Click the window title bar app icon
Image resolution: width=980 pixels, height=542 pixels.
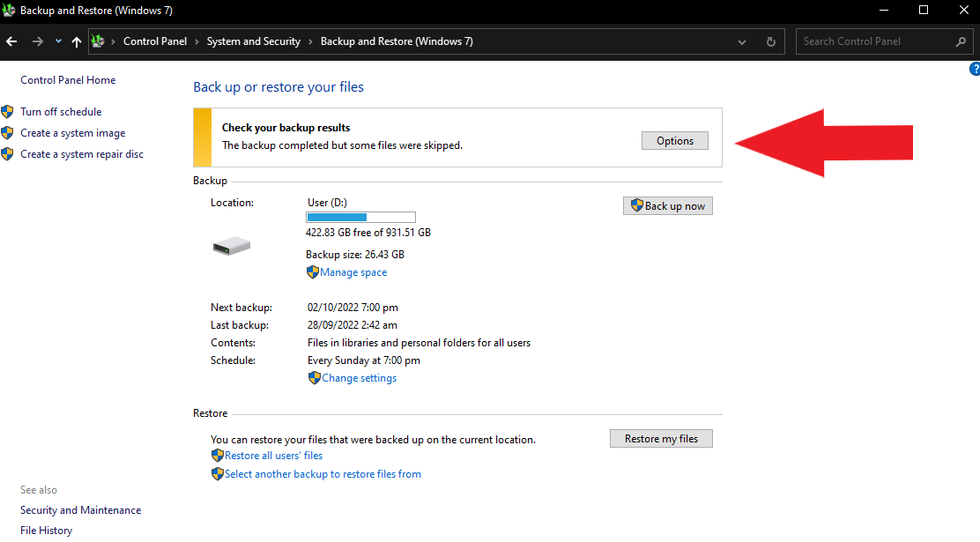[x=9, y=10]
